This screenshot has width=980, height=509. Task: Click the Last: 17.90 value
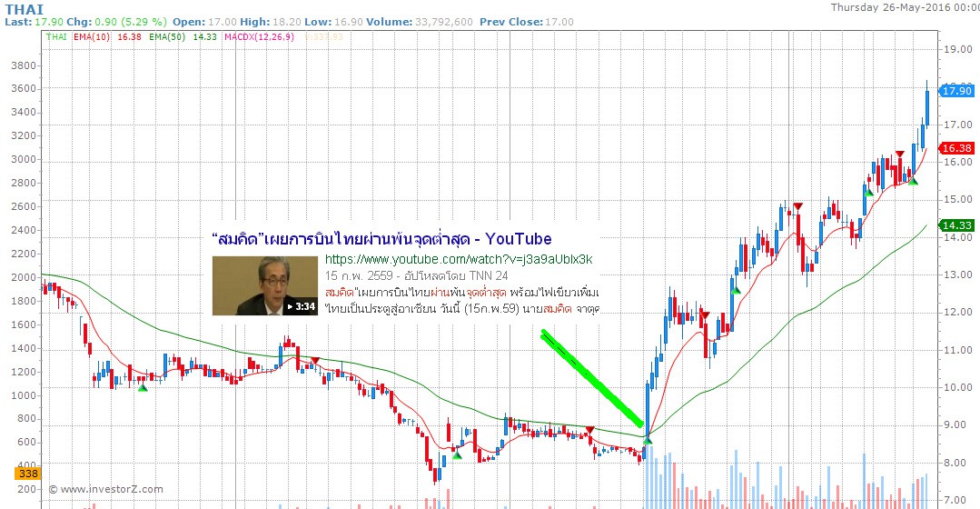coord(33,22)
